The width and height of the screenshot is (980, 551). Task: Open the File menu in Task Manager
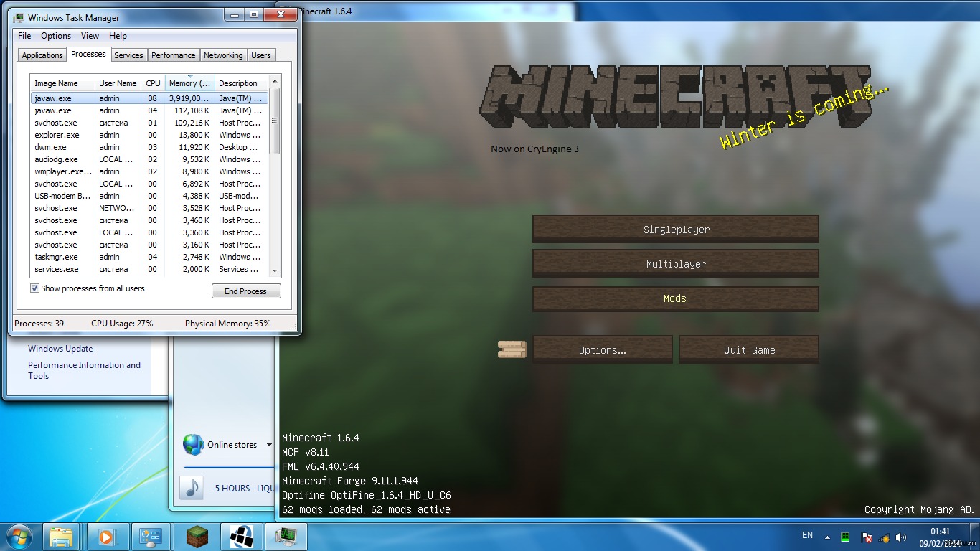coord(24,36)
